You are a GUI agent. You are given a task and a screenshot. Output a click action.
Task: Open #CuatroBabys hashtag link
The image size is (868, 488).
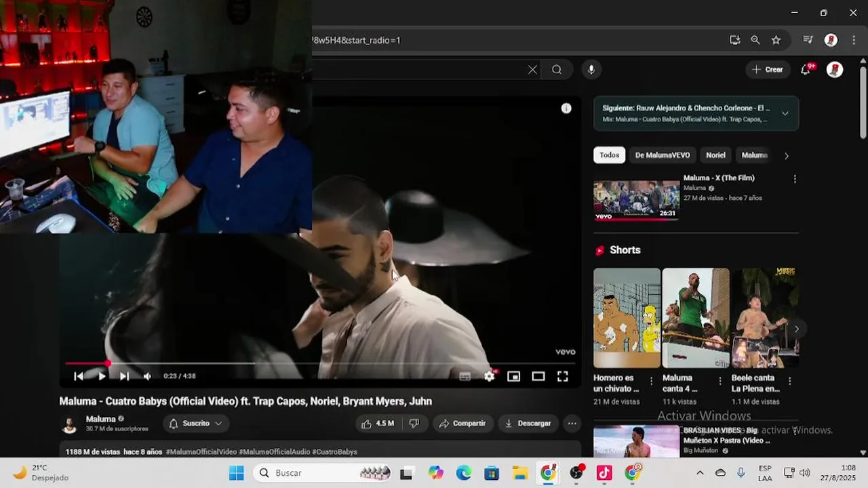coord(335,452)
